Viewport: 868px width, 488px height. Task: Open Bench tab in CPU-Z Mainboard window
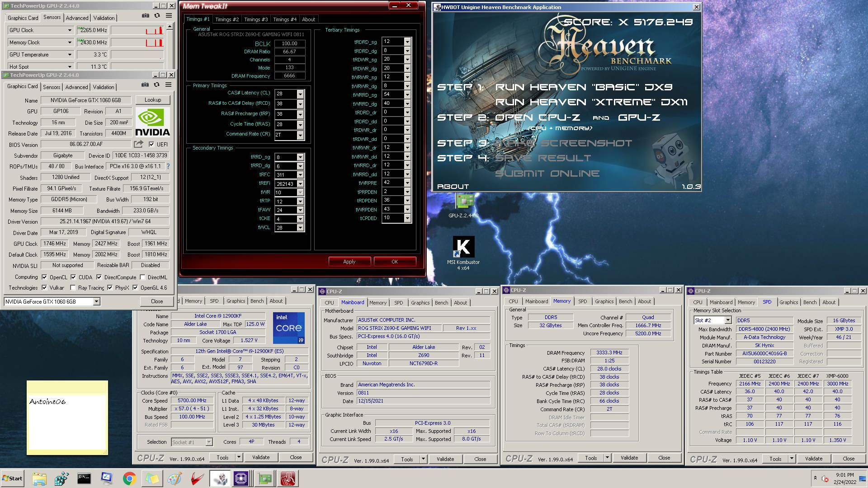point(442,303)
